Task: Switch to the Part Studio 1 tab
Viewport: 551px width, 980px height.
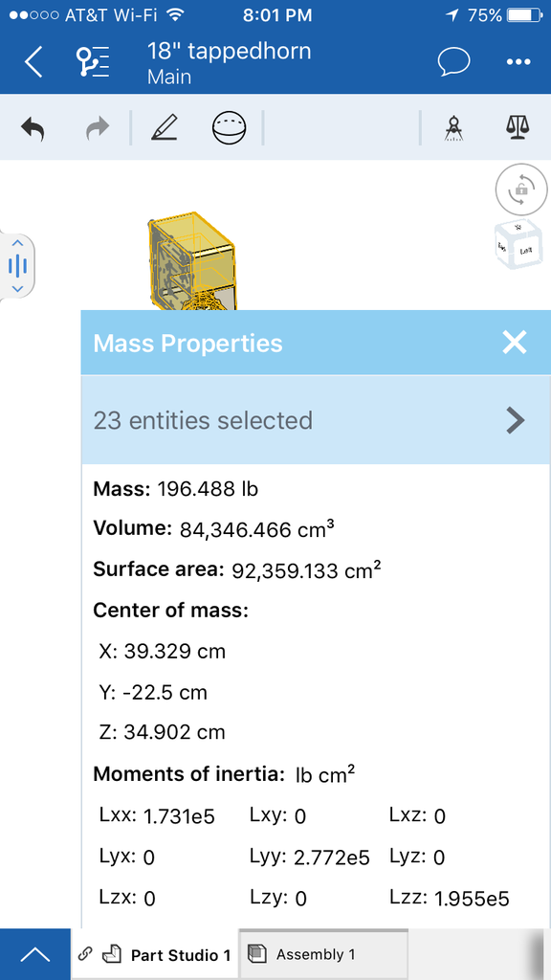Action: pos(155,954)
